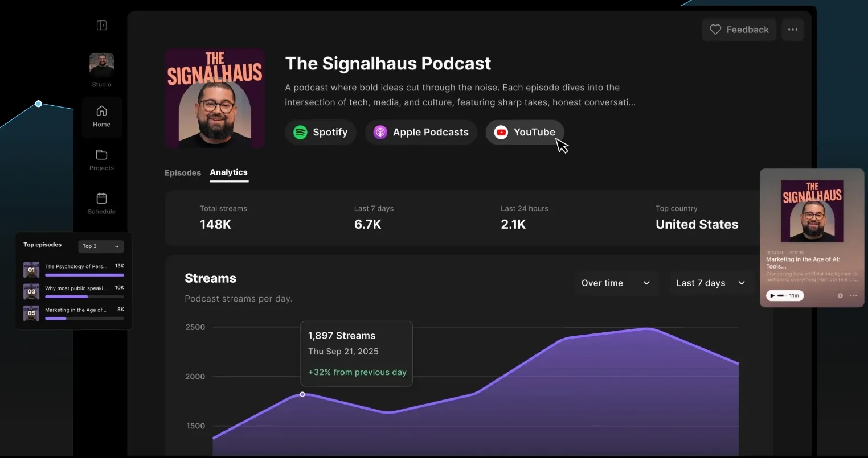Select top episode 03 thumbnail

pos(31,291)
